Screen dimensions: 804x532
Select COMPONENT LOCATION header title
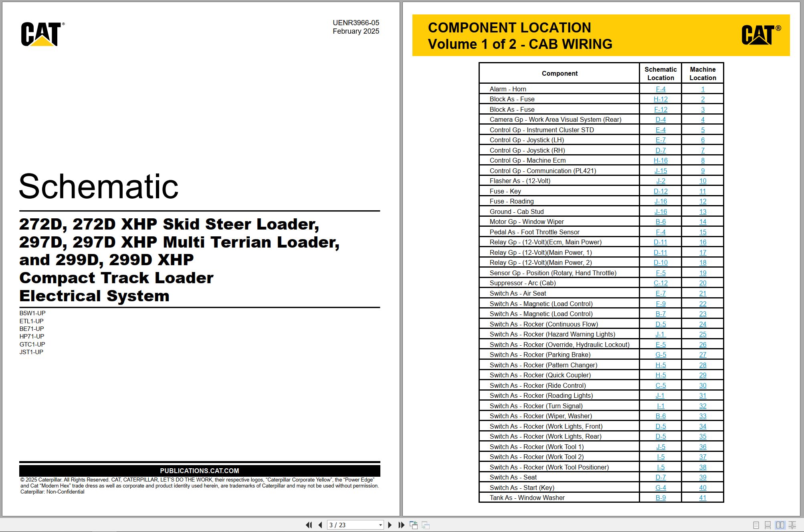[x=509, y=28]
